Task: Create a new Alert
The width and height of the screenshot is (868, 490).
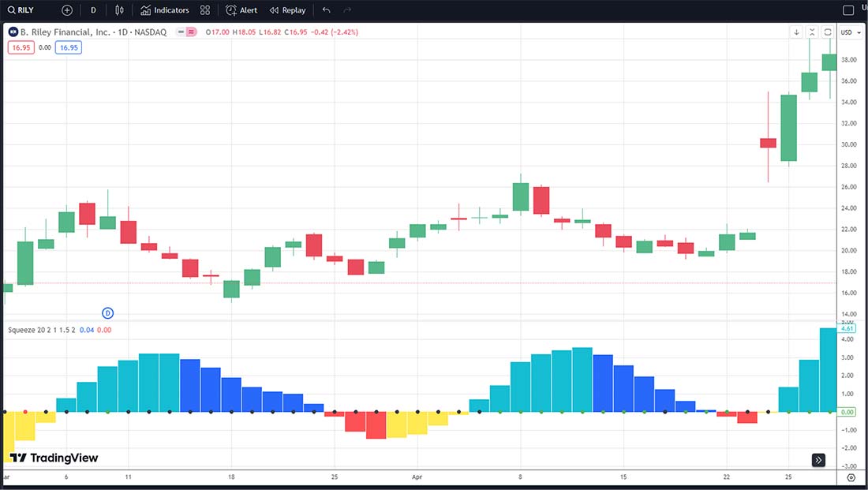Action: [241, 10]
